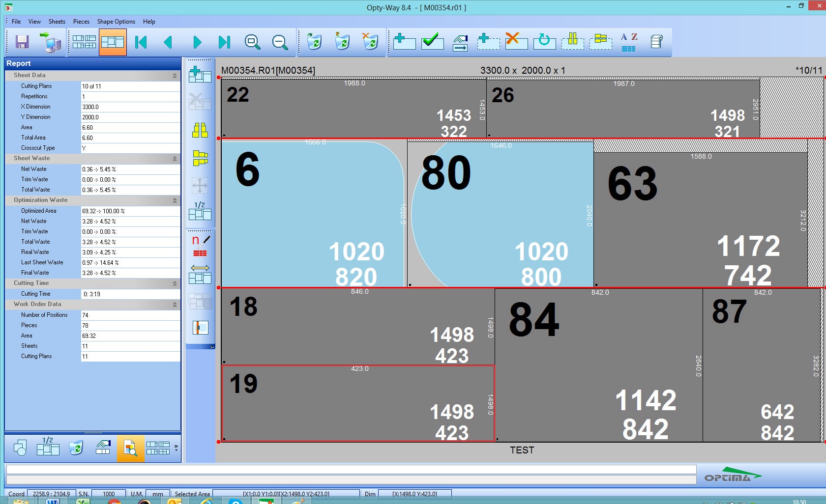Click the Cutting Time value field
The width and height of the screenshot is (826, 504).
[x=130, y=294]
